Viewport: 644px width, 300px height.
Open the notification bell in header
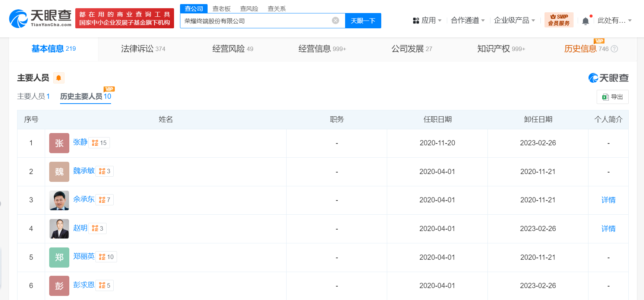(x=585, y=21)
